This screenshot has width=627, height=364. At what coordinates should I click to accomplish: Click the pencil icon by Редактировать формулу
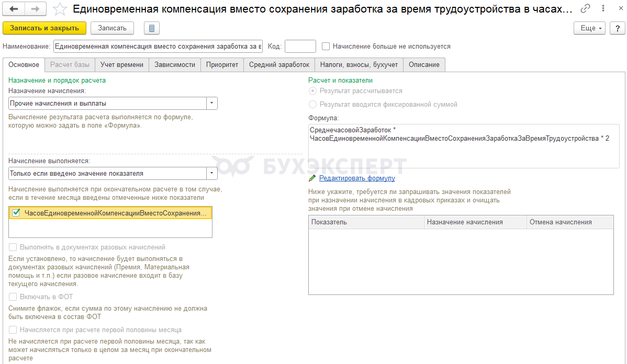click(x=312, y=178)
